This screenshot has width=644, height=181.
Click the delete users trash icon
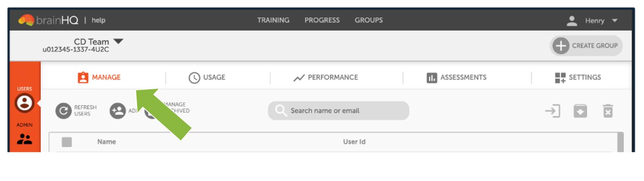pos(608,111)
